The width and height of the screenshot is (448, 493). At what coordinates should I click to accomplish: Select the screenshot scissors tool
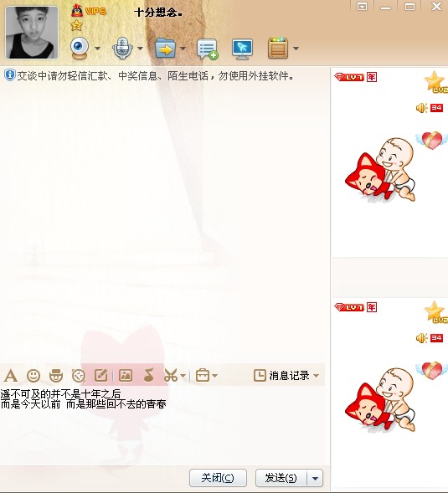(171, 376)
